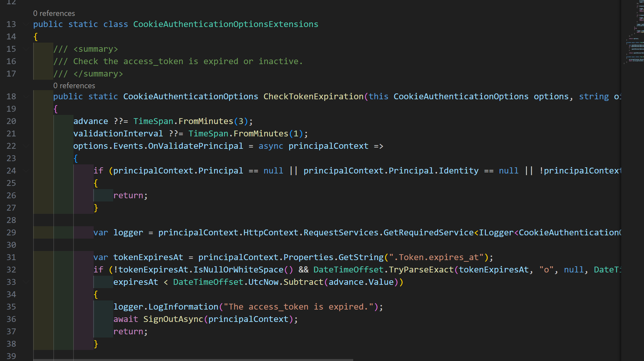This screenshot has height=361, width=644.
Task: Open the '0 references' CodeLens above the class
Action: pos(54,13)
